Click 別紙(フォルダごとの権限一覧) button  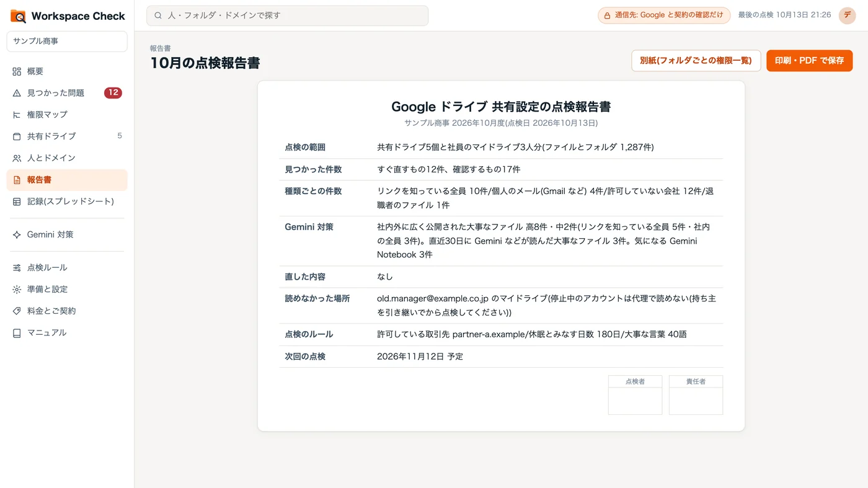[x=696, y=61]
